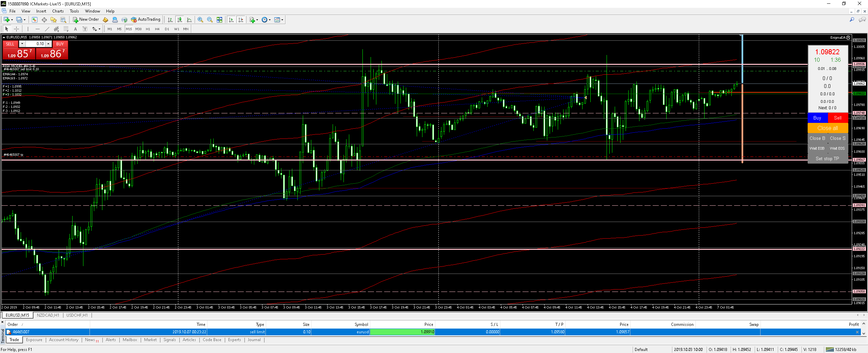This screenshot has height=353, width=868.
Task: Expand the Profiles dropdown arrow
Action: point(24,20)
